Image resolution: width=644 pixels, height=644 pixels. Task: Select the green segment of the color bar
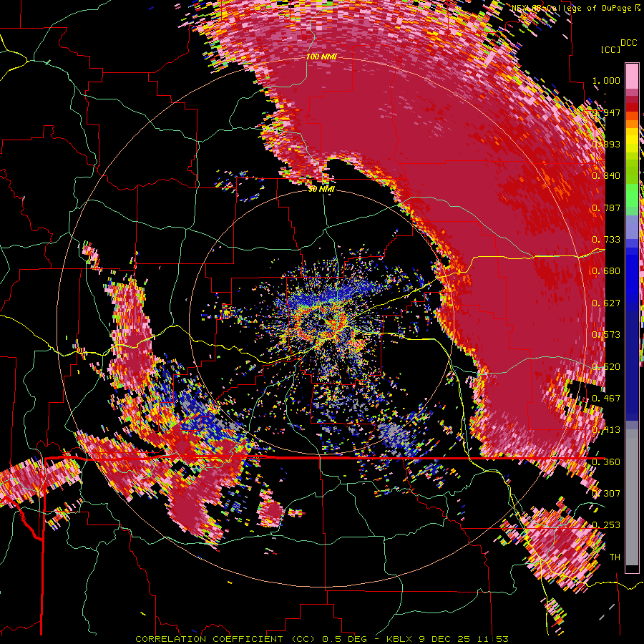pos(632,199)
